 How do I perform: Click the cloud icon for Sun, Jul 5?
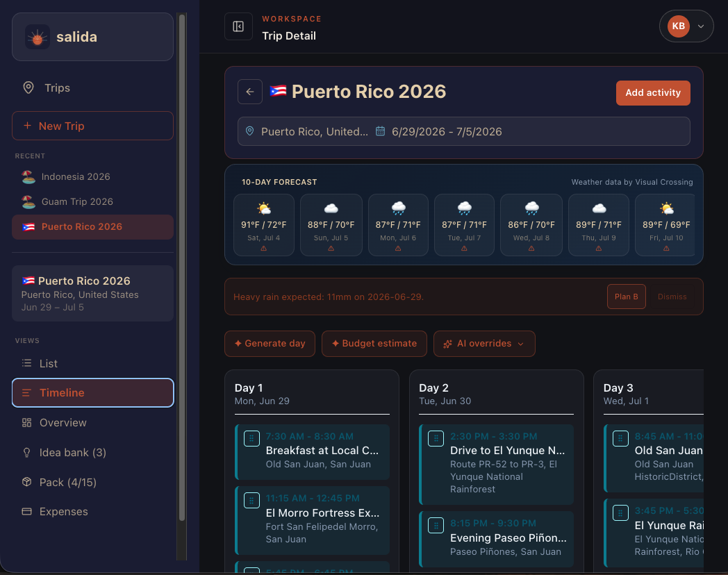[331, 208]
